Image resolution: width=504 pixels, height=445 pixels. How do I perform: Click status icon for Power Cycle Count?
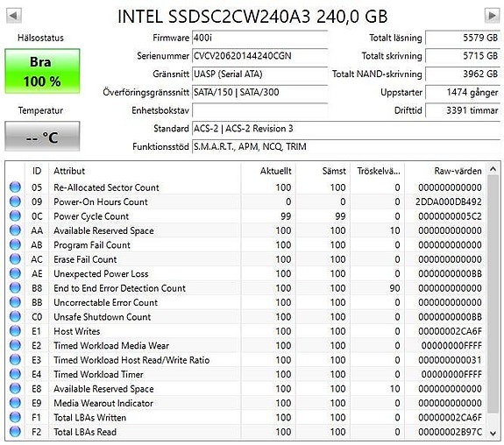(15, 215)
